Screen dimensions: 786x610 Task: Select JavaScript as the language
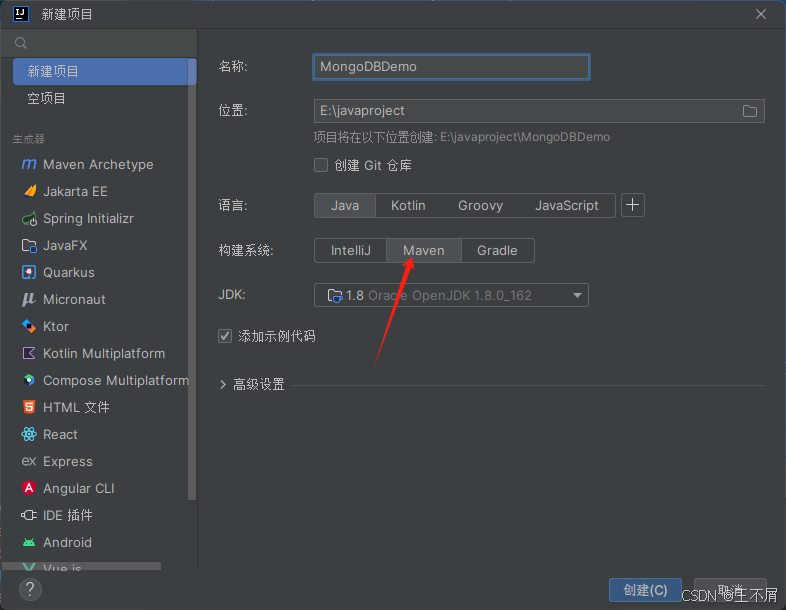566,206
